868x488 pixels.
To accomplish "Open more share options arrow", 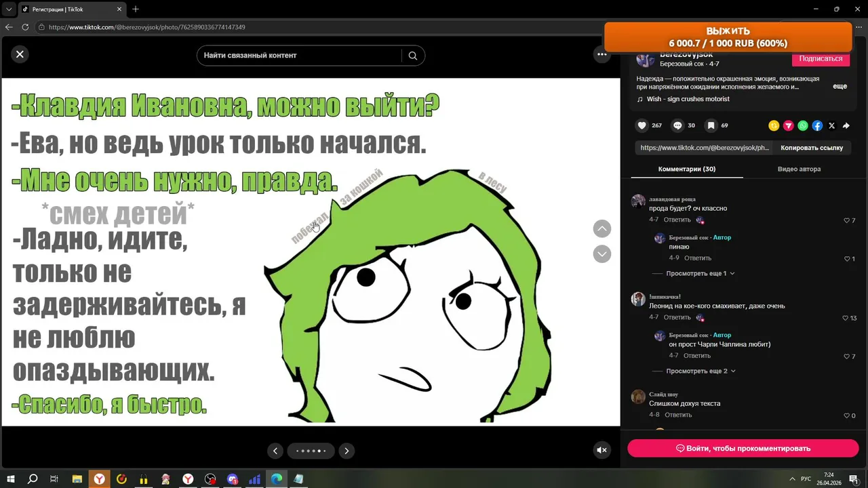I will coord(846,125).
